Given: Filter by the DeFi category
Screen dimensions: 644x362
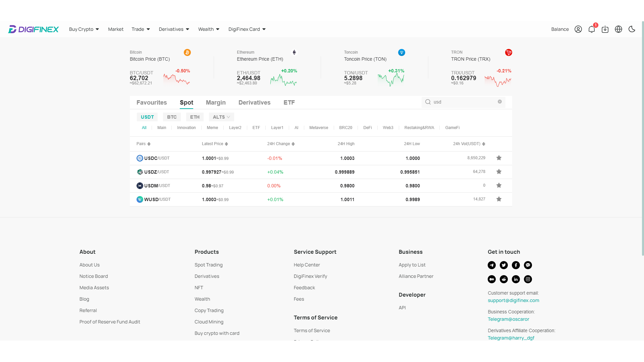Looking at the screenshot, I should click(368, 128).
